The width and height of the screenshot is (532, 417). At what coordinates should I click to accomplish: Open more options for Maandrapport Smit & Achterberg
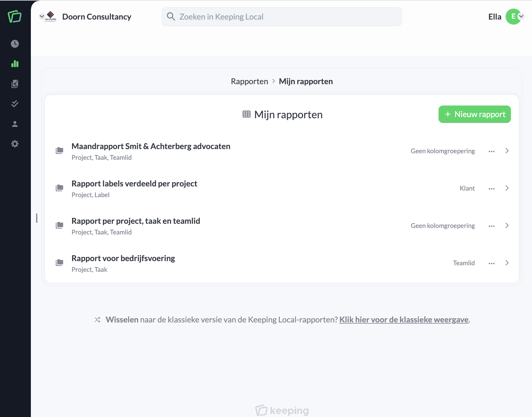pyautogui.click(x=492, y=151)
